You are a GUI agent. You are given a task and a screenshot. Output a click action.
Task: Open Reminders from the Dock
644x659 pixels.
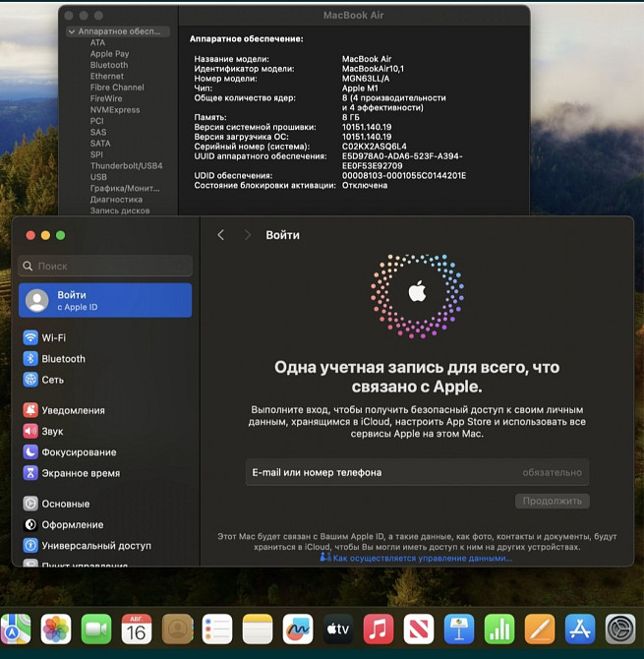pos(217,629)
